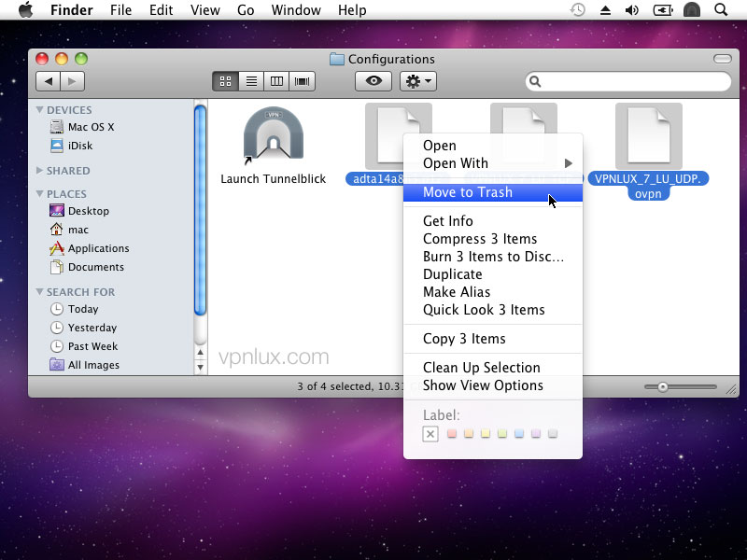The image size is (747, 560).
Task: Switch Finder to Cover Flow view
Action: tap(302, 81)
